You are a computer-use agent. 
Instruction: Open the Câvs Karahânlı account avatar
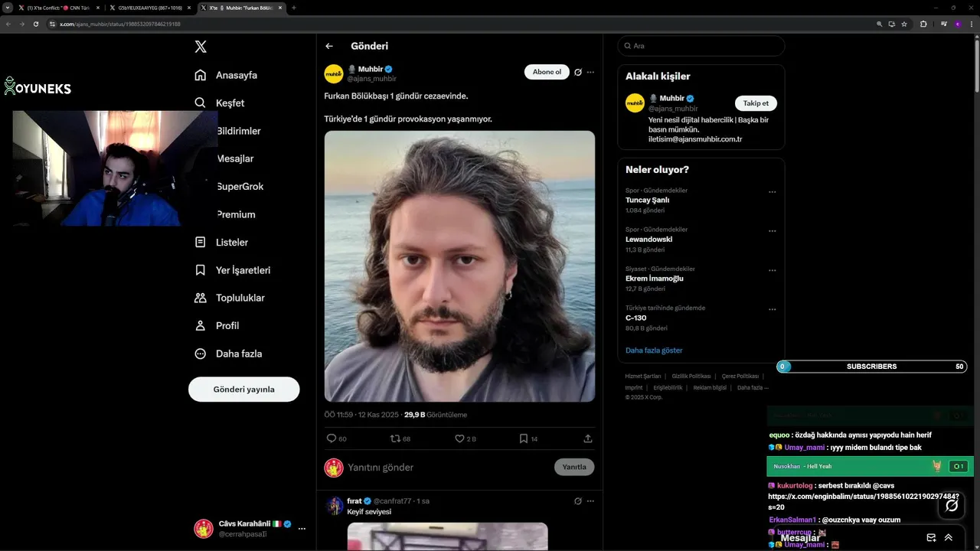click(203, 529)
